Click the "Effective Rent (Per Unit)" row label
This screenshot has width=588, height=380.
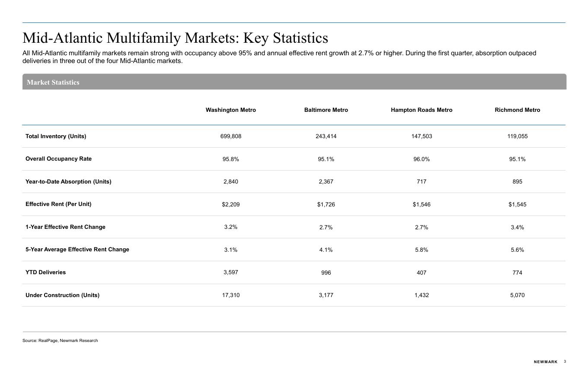(x=58, y=204)
